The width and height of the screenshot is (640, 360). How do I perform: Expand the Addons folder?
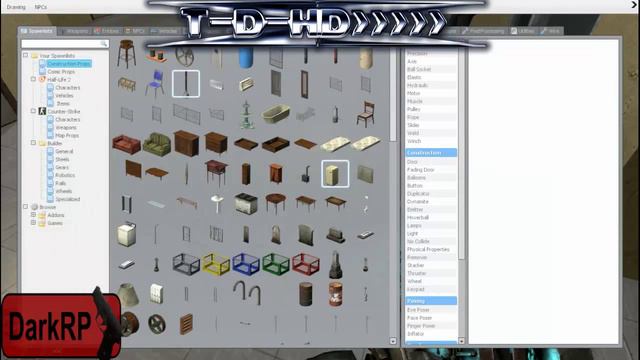tap(33, 215)
